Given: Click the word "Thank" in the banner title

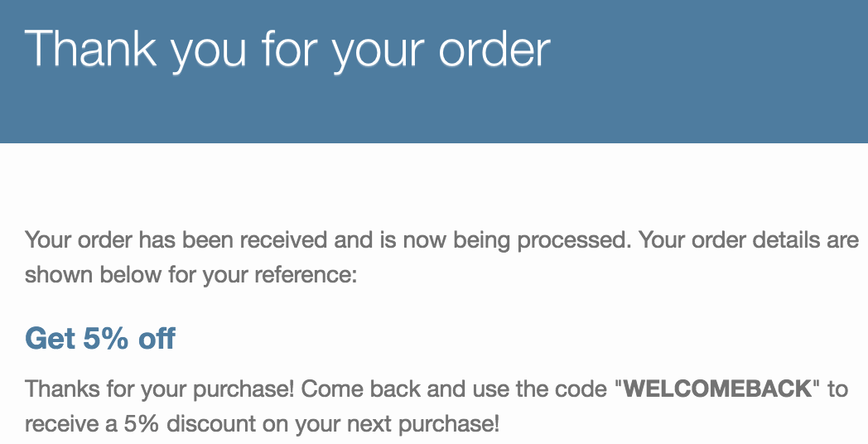Looking at the screenshot, I should point(91,49).
